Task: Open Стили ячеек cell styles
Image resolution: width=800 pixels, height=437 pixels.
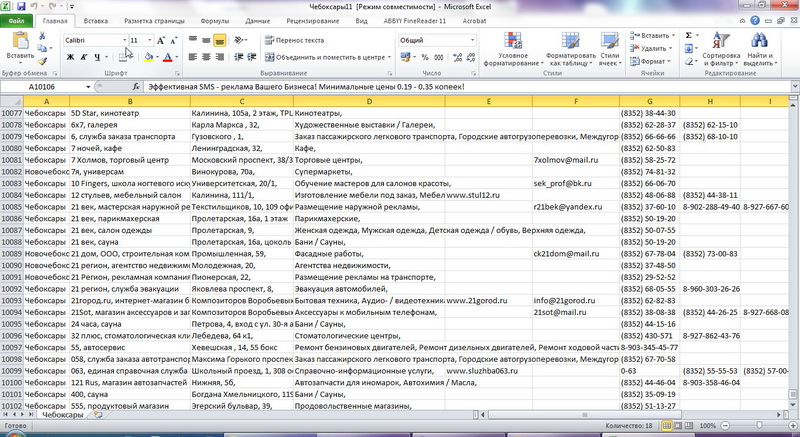Action: pyautogui.click(x=610, y=49)
